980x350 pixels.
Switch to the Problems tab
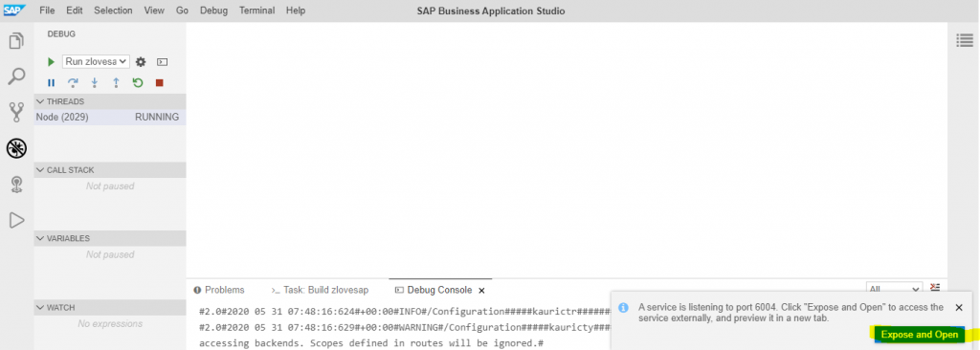point(219,290)
